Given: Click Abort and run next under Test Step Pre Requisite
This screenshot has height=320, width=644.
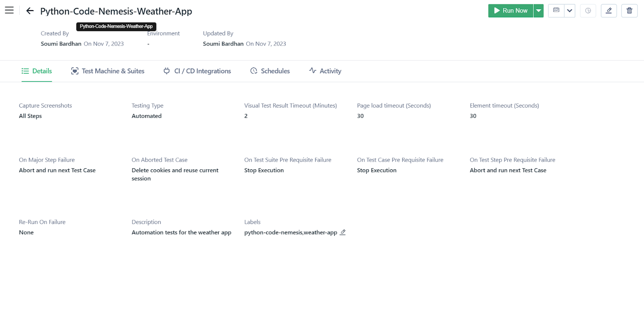Looking at the screenshot, I should 508,170.
